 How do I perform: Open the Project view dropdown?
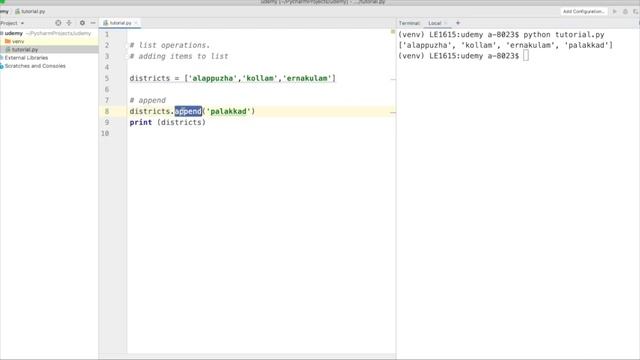click(x=12, y=23)
